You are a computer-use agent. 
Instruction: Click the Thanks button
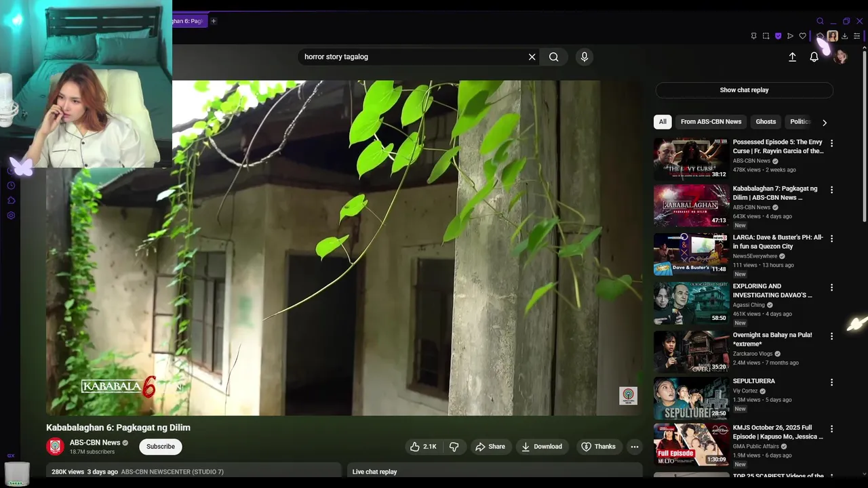click(598, 447)
